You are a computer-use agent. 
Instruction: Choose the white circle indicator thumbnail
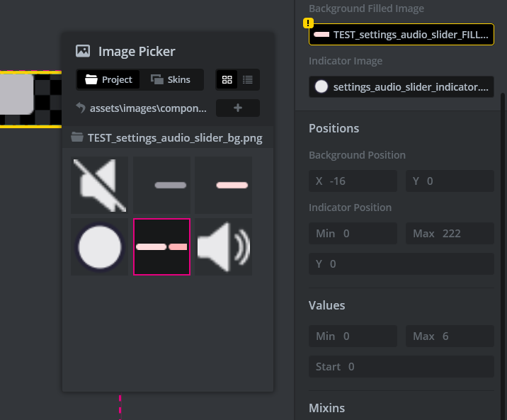(100, 246)
